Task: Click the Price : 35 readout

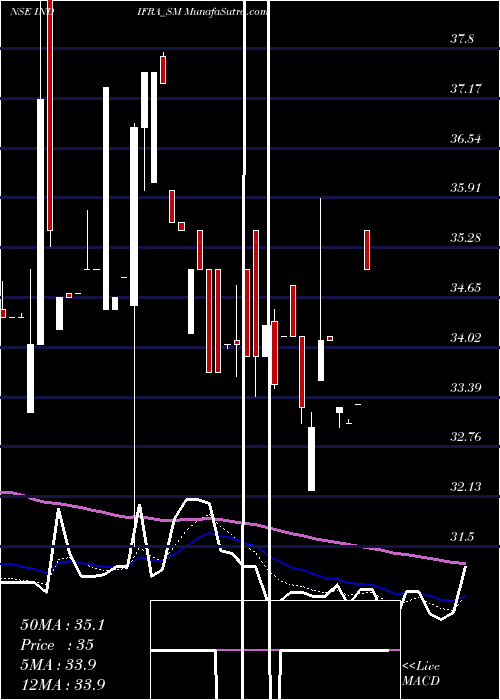Action: [57, 645]
